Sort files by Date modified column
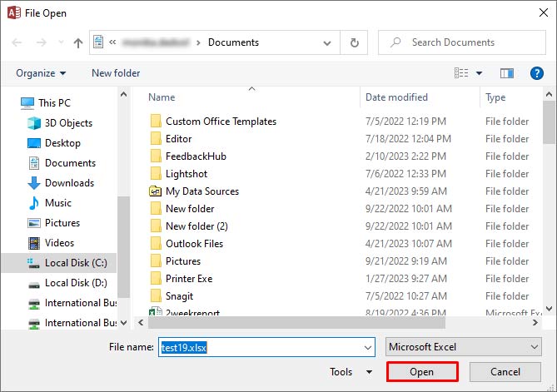 click(x=396, y=97)
